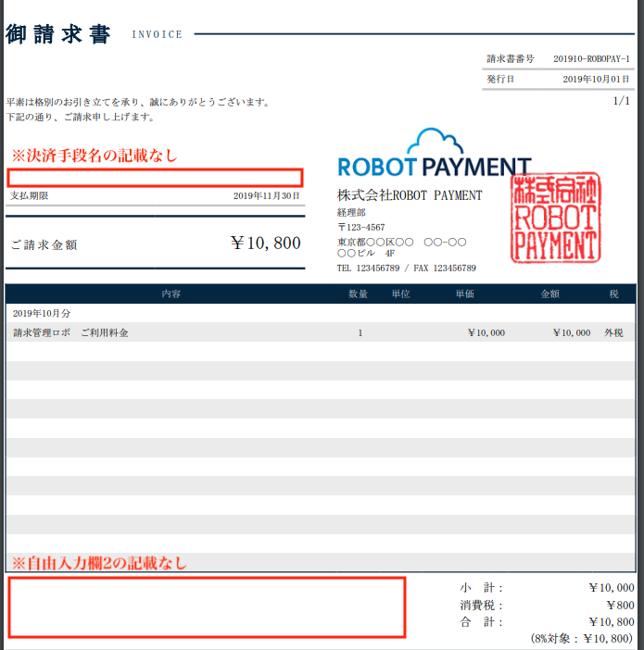Click the INVOICE subtitle text
Screen dimensions: 644x650
158,34
